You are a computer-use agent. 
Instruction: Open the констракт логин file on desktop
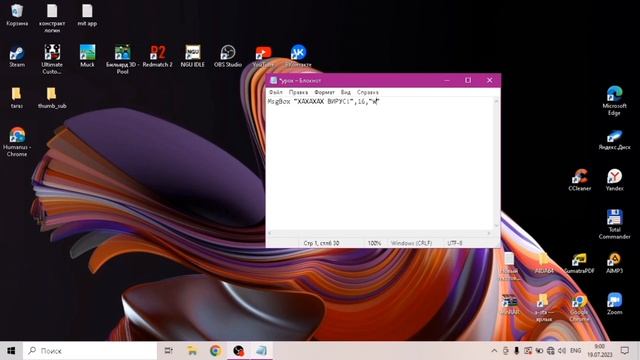(52, 18)
